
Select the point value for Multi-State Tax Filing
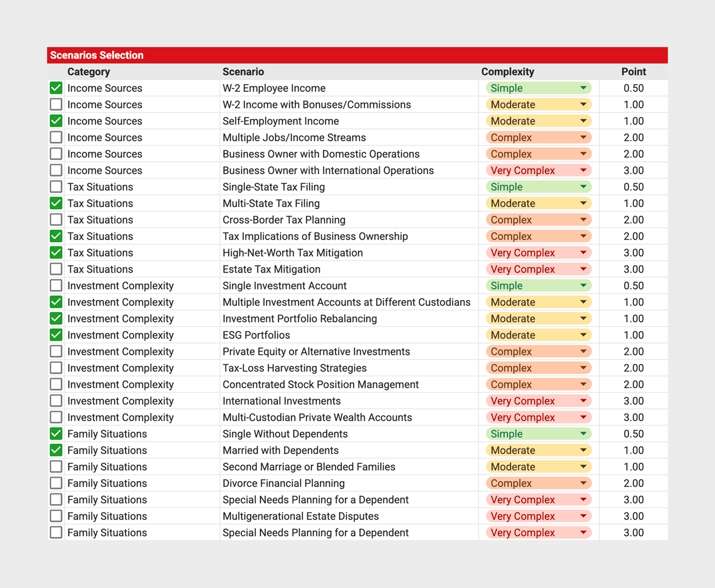tap(633, 203)
